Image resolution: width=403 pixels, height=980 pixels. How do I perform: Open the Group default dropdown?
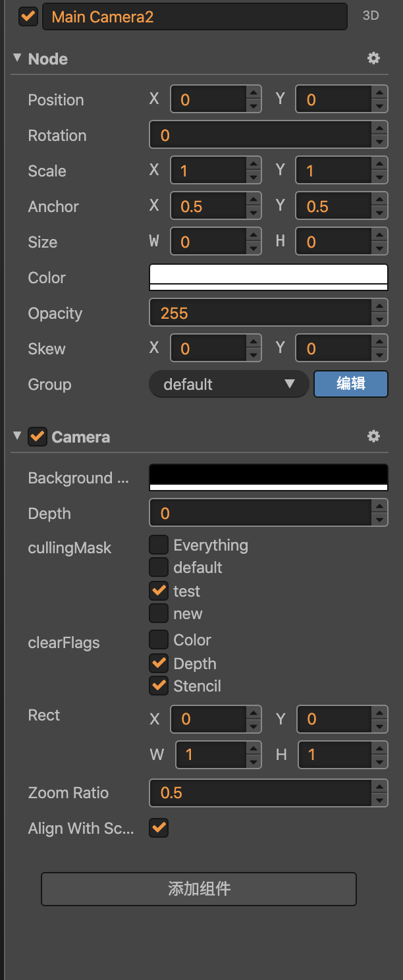228,384
